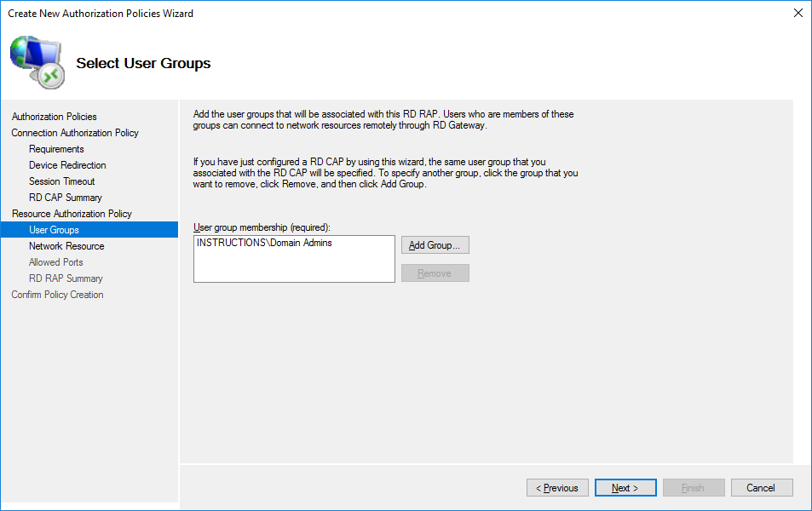Select Connection Authorization Policy in sidebar
The height and width of the screenshot is (511, 812).
pyautogui.click(x=75, y=133)
